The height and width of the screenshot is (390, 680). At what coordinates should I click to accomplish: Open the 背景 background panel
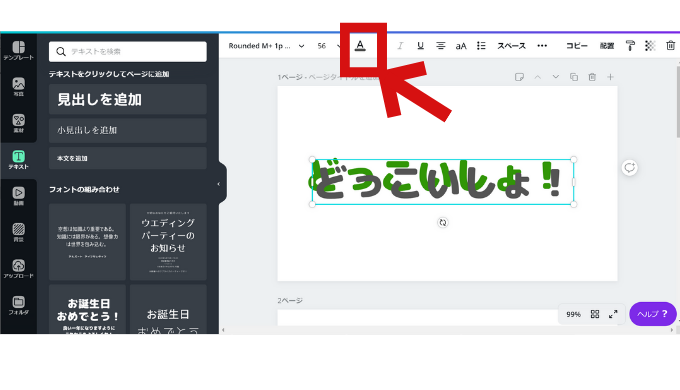tap(18, 233)
